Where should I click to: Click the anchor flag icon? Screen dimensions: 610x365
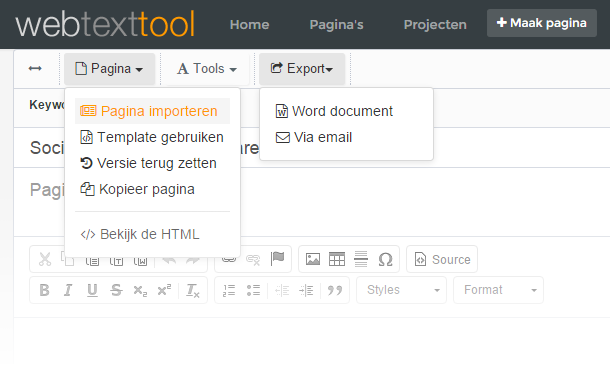click(278, 258)
